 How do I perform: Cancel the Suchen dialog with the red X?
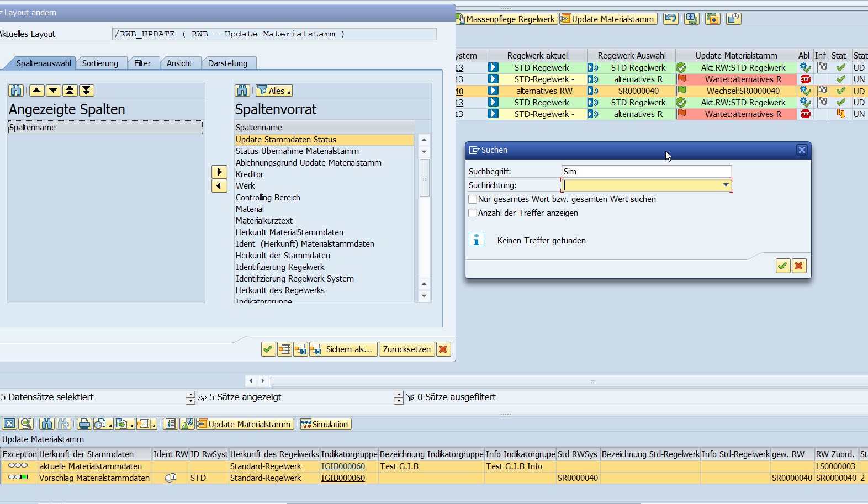pos(798,266)
